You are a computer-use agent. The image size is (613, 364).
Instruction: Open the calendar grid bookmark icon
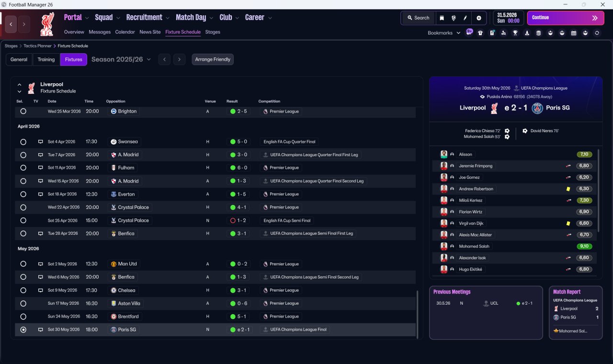574,33
